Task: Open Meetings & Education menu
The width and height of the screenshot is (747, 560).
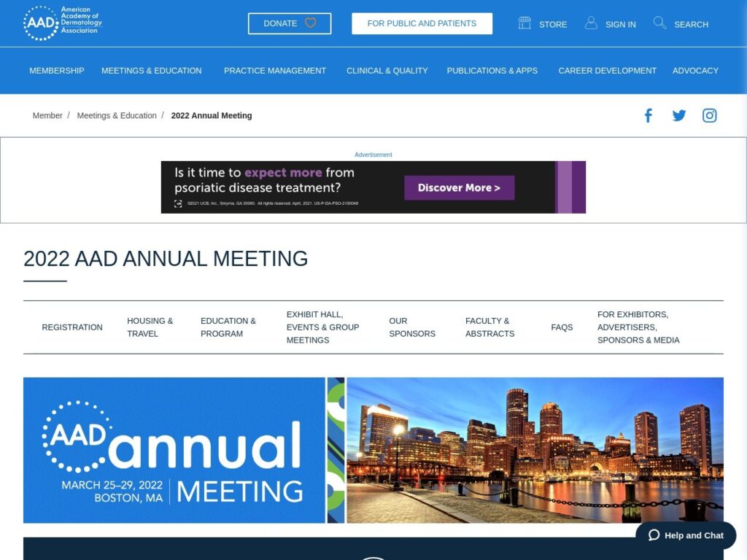Action: pyautogui.click(x=152, y=71)
